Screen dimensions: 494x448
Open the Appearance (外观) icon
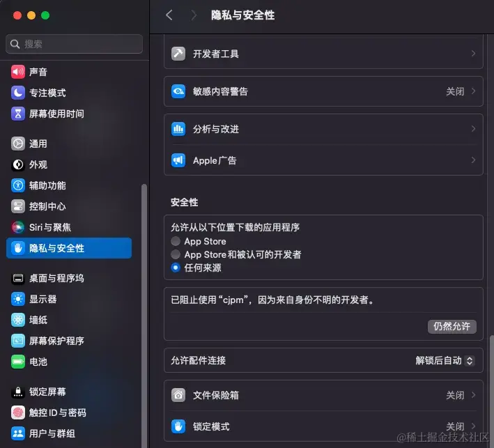pyautogui.click(x=18, y=164)
